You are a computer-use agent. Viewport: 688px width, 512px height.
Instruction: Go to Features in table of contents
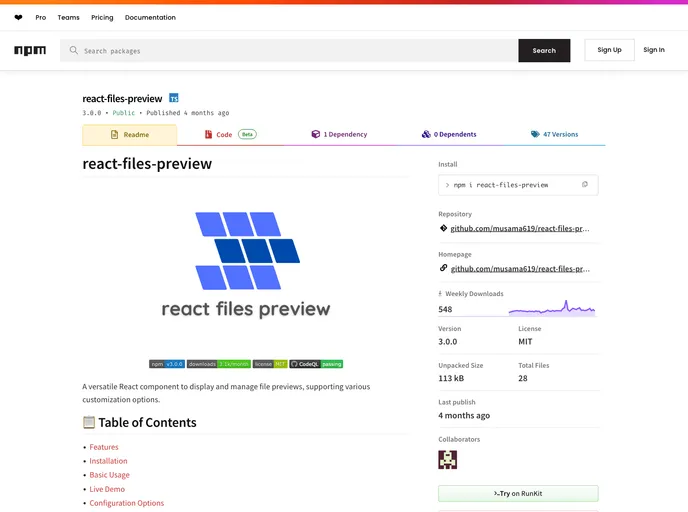point(104,447)
